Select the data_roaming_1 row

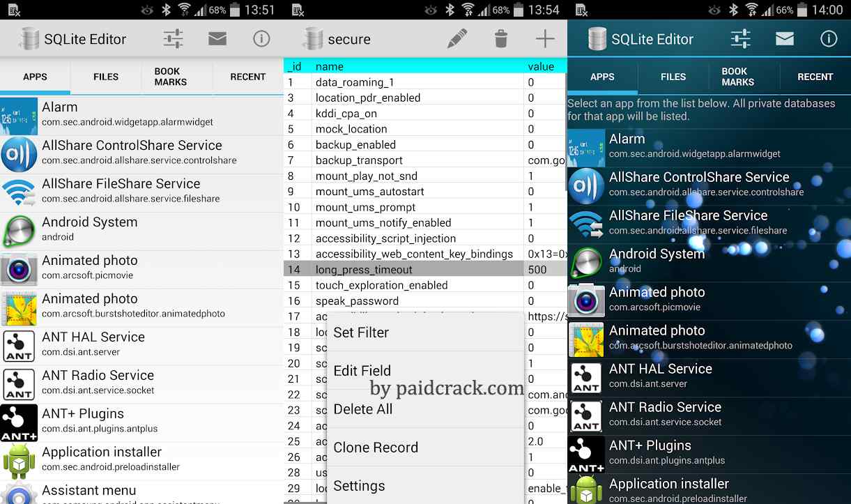pyautogui.click(x=425, y=82)
